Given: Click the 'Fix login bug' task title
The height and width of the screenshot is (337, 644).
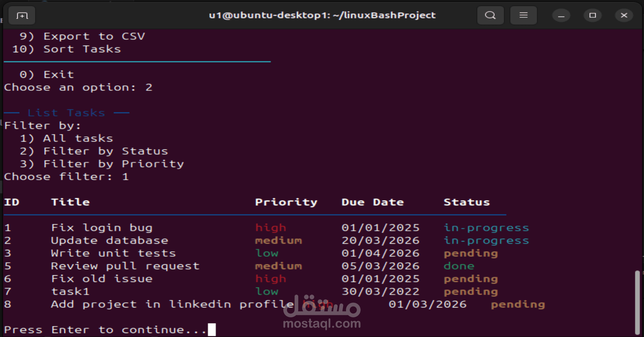Looking at the screenshot, I should pos(102,228).
